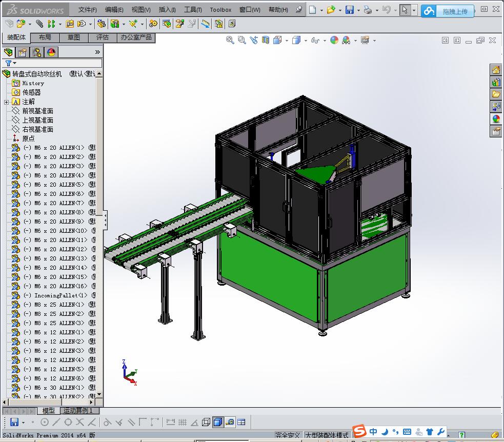Open the DisplayManager color ball tab

pos(51,52)
